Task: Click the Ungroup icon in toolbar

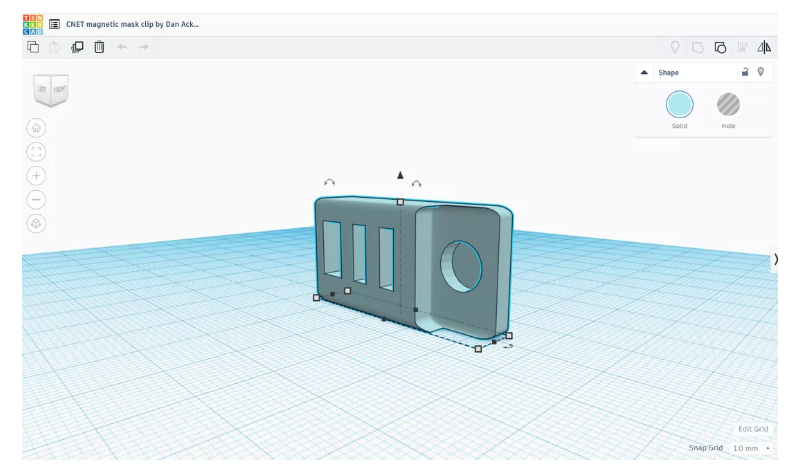Action: coord(720,47)
